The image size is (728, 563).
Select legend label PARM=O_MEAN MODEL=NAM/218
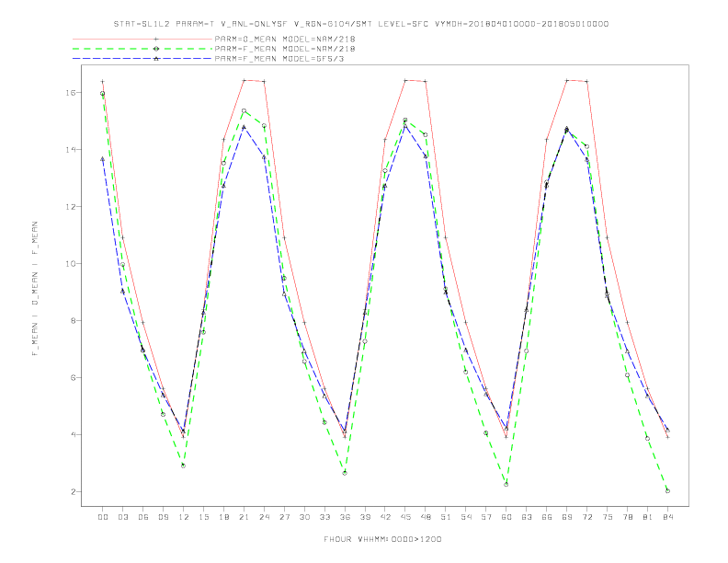tap(285, 39)
